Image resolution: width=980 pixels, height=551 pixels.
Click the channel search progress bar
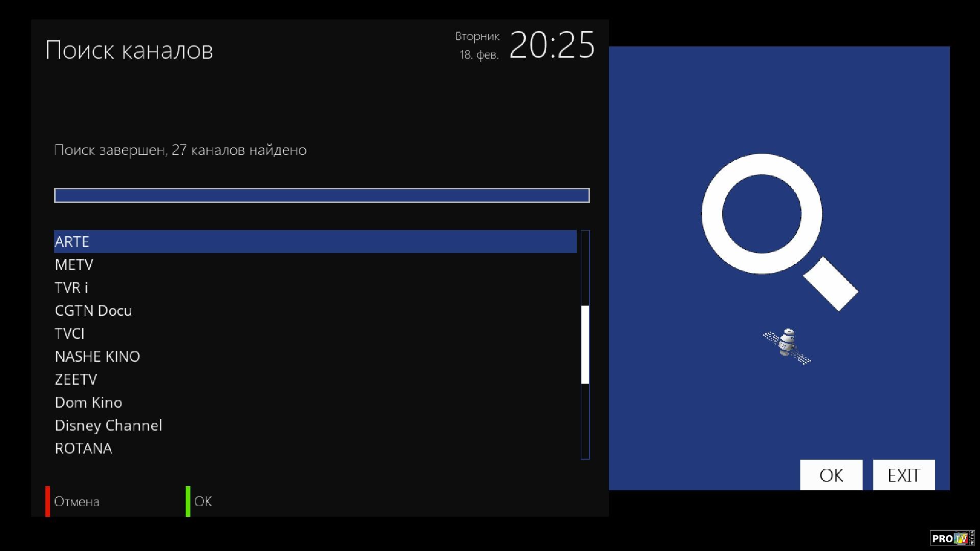coord(322,195)
